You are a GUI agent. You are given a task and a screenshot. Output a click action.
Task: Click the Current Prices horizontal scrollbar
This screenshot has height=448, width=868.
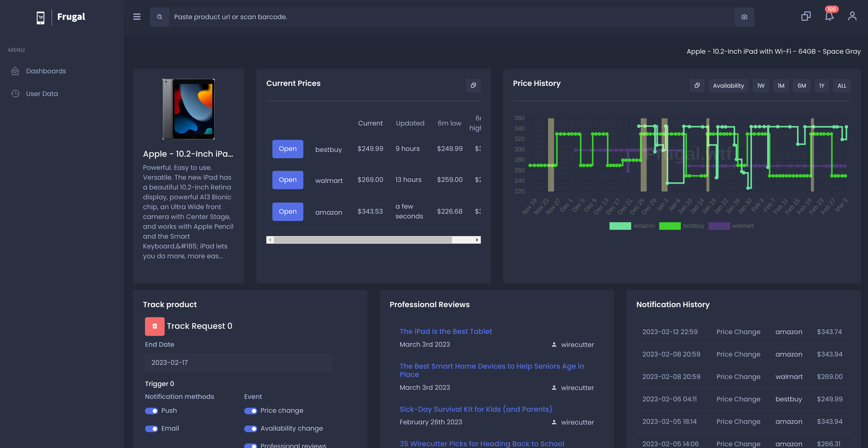tap(363, 240)
